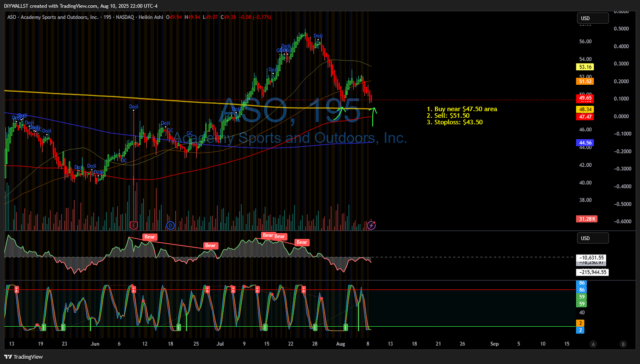Viewport: 640px width, 364px height.
Task: Click the -10,631.55 indicator value label
Action: [592, 257]
